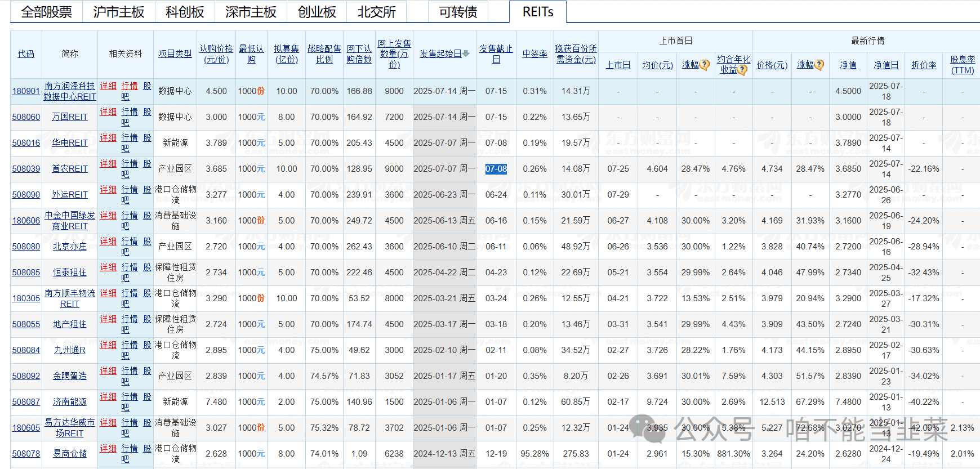
Task: Sort by 股息率(TTM) column header
Action: [x=963, y=65]
